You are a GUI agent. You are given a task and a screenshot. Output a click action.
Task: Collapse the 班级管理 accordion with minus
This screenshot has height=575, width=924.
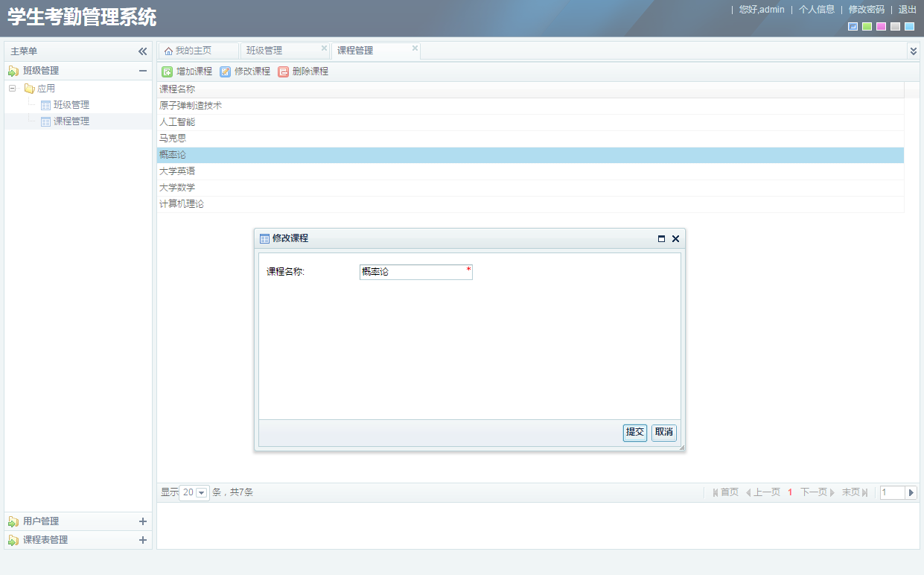pos(143,71)
